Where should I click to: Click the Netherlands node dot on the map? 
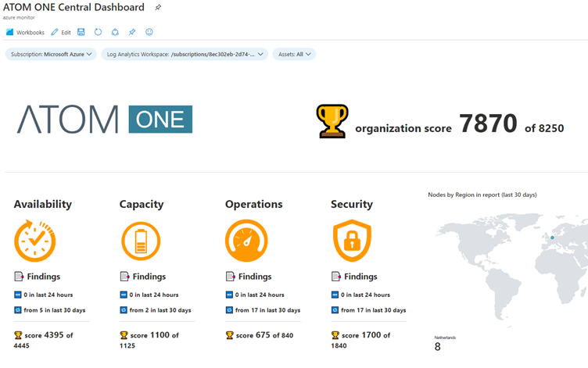[x=552, y=238]
